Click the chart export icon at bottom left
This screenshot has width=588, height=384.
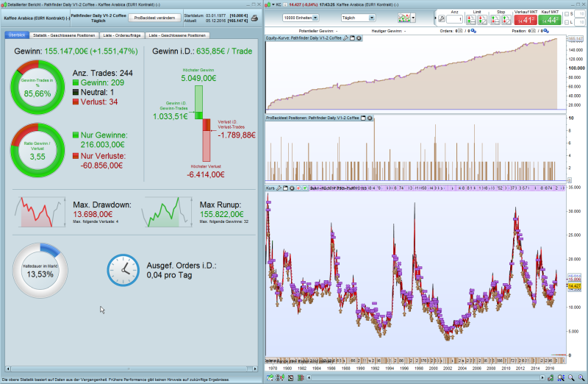[x=270, y=377]
